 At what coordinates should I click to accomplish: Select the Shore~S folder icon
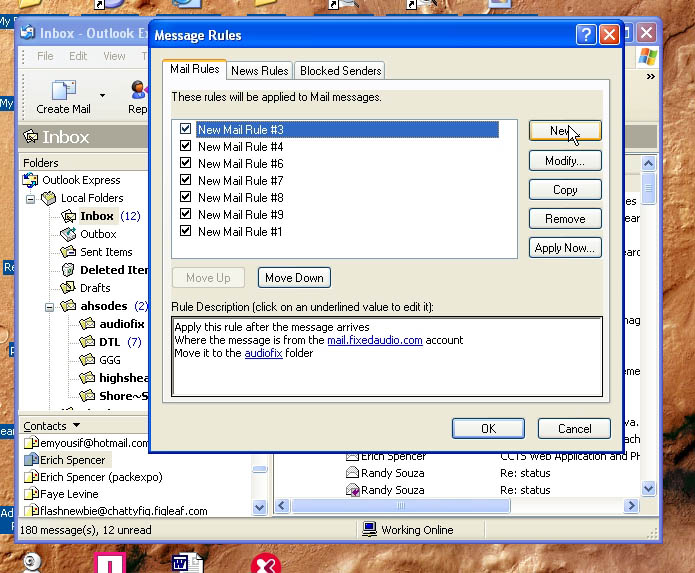pos(87,395)
